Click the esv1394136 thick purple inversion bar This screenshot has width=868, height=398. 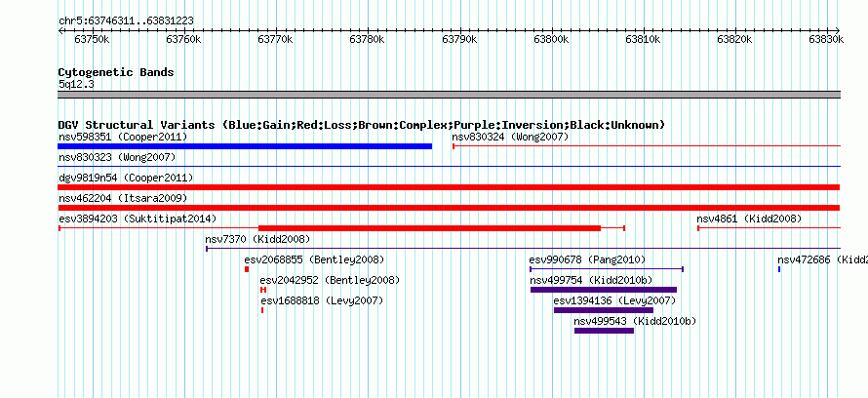604,310
